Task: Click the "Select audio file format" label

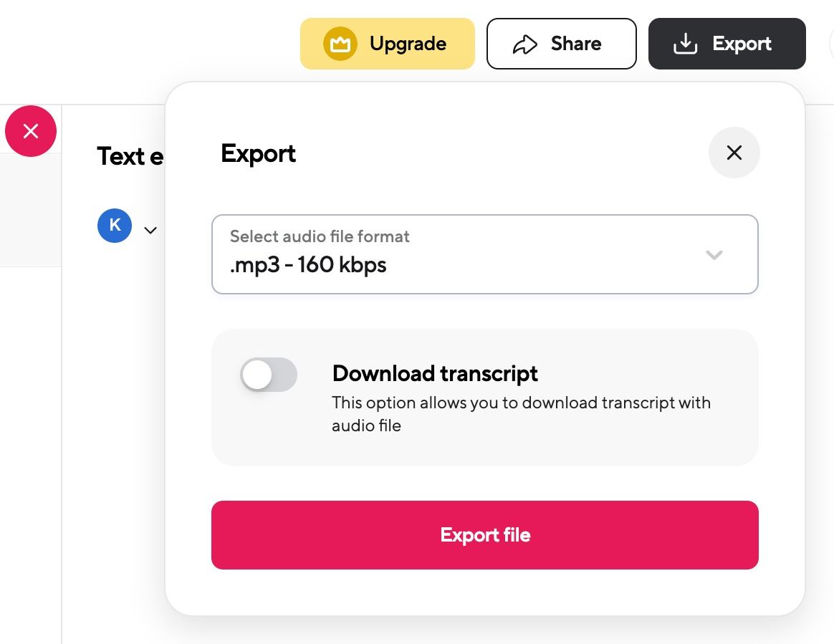Action: coord(320,236)
